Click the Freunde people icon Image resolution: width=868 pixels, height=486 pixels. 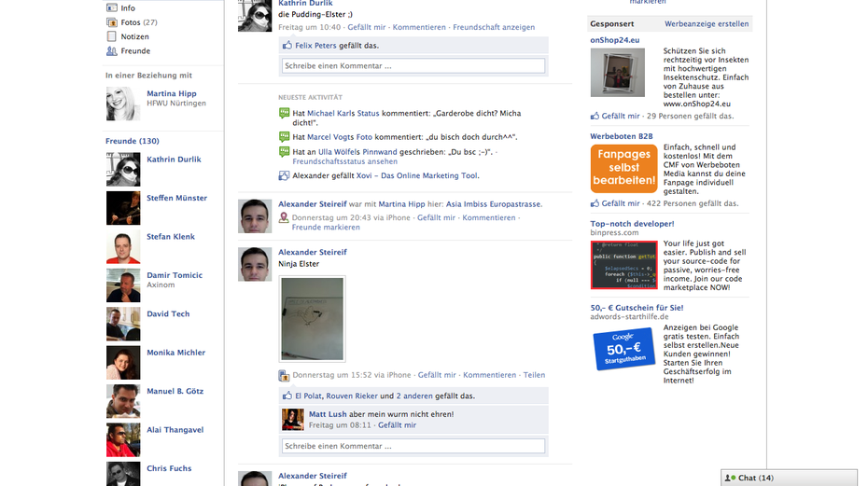[112, 51]
